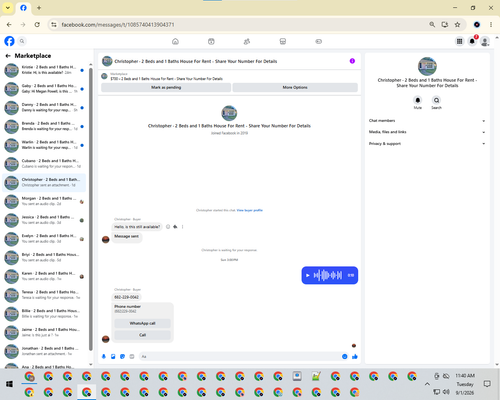This screenshot has width=500, height=400.
Task: Open the Video tab icon
Action: [x=211, y=41]
